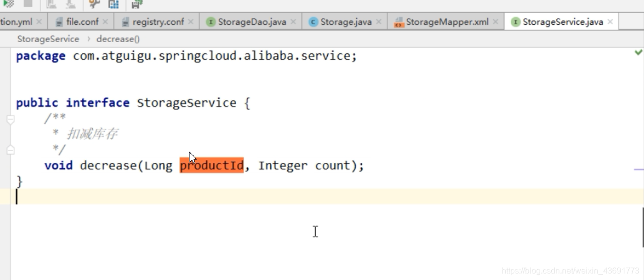Click green inspection checkmark in editor corner
Image resolution: width=644 pixels, height=280 pixels.
point(638,52)
